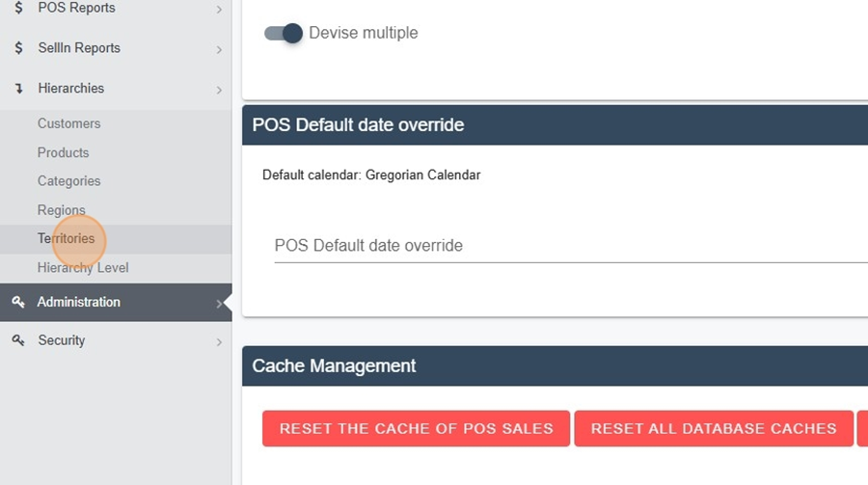The image size is (868, 485).
Task: Click the arrow icon beside Hierarchies
Action: [19, 89]
